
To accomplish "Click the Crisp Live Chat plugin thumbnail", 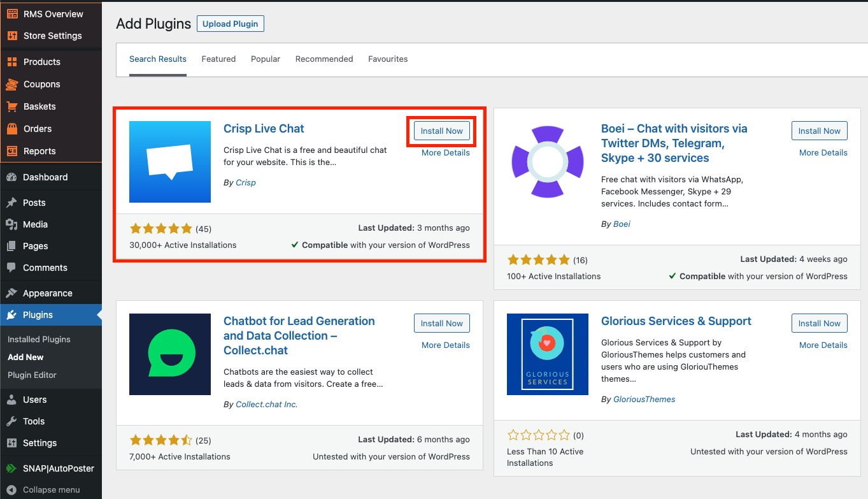I will pyautogui.click(x=170, y=162).
